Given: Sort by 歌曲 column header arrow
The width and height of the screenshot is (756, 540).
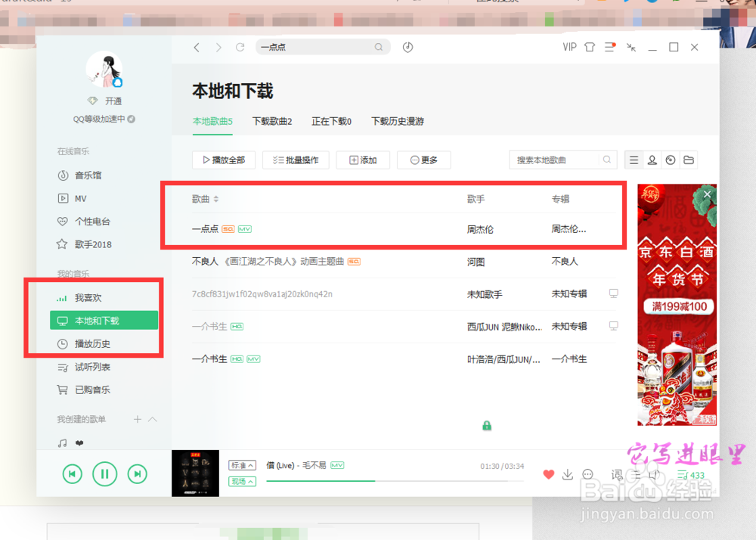Looking at the screenshot, I should click(216, 199).
